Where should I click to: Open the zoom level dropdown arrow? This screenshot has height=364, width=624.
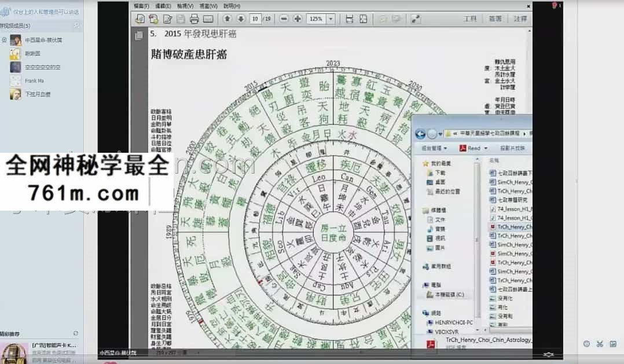coord(331,19)
